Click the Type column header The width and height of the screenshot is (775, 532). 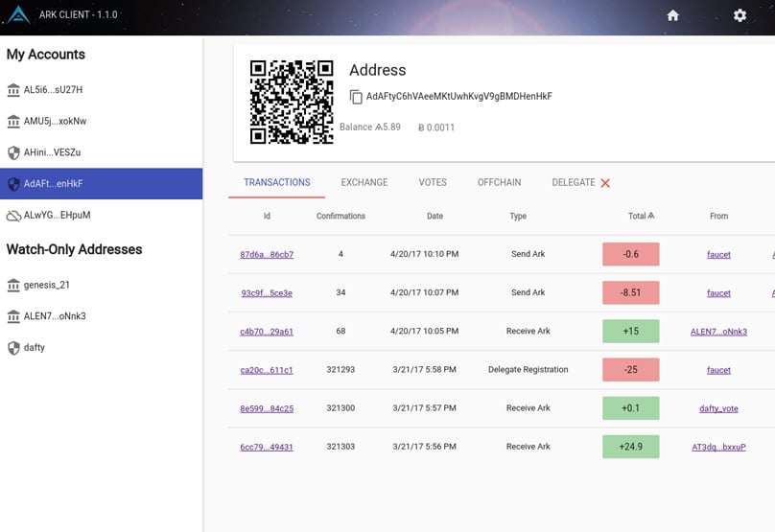tap(518, 216)
